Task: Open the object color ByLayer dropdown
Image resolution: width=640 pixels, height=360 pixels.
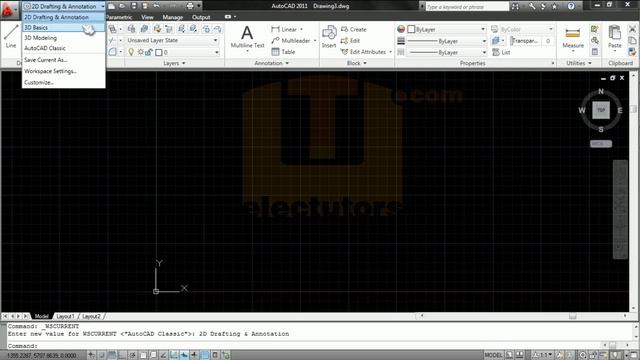Action: (447, 29)
